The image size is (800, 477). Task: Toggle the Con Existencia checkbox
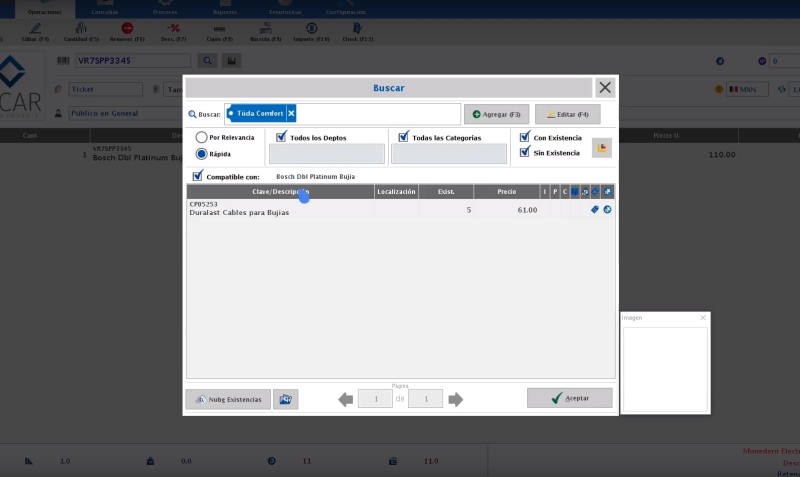pos(524,137)
